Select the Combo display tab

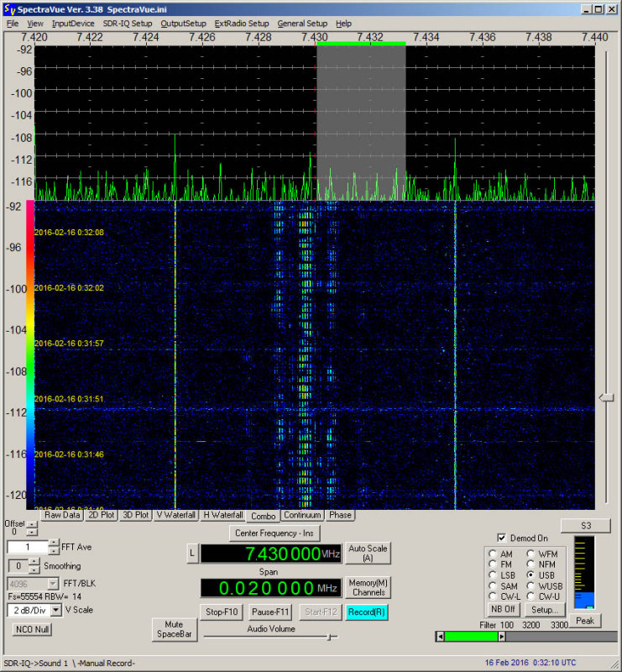click(263, 516)
